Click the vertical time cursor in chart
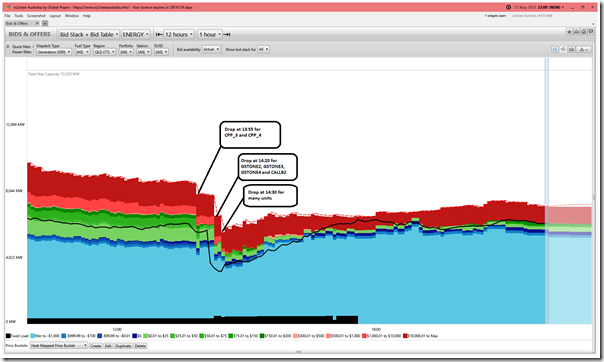The height and width of the screenshot is (362, 604). coord(547,191)
